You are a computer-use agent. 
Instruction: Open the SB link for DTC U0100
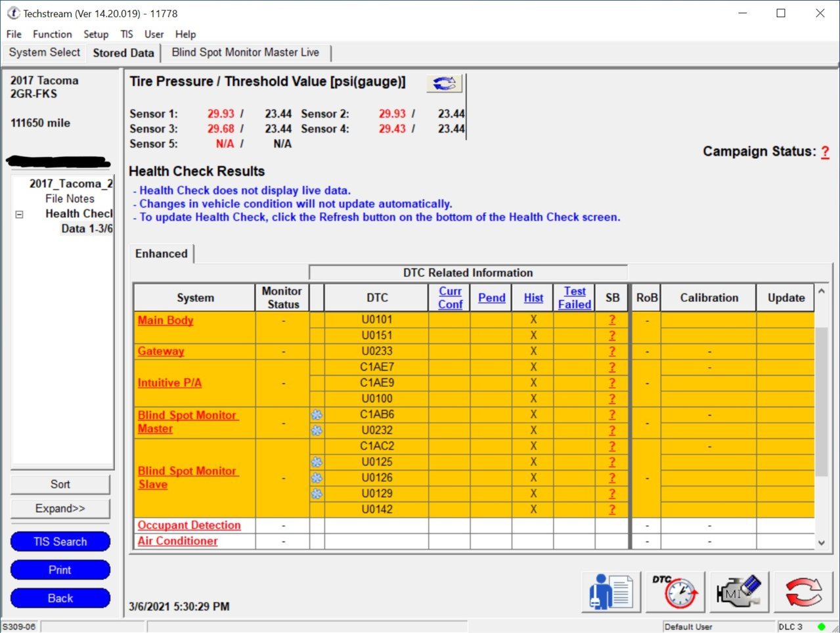[612, 399]
